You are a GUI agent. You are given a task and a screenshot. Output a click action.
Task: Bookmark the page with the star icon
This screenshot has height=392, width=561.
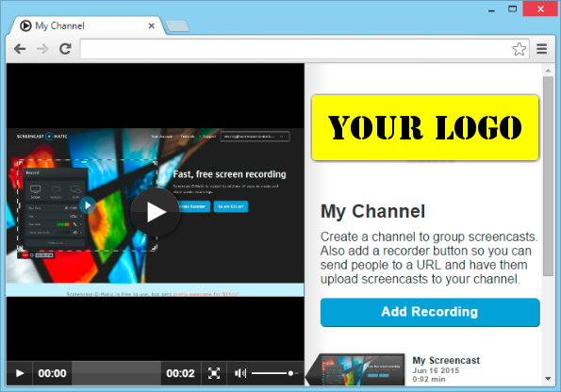point(519,49)
